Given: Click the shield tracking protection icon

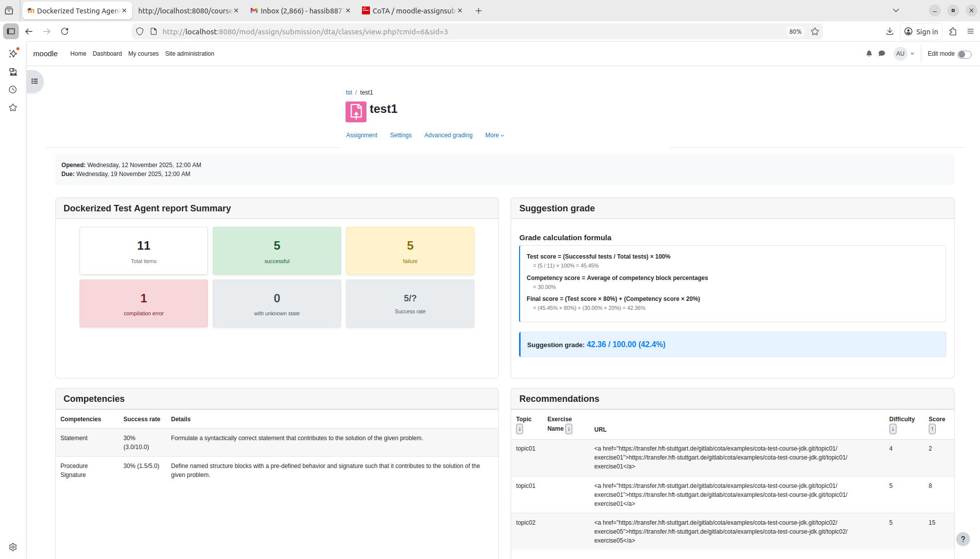Looking at the screenshot, I should tap(140, 31).
